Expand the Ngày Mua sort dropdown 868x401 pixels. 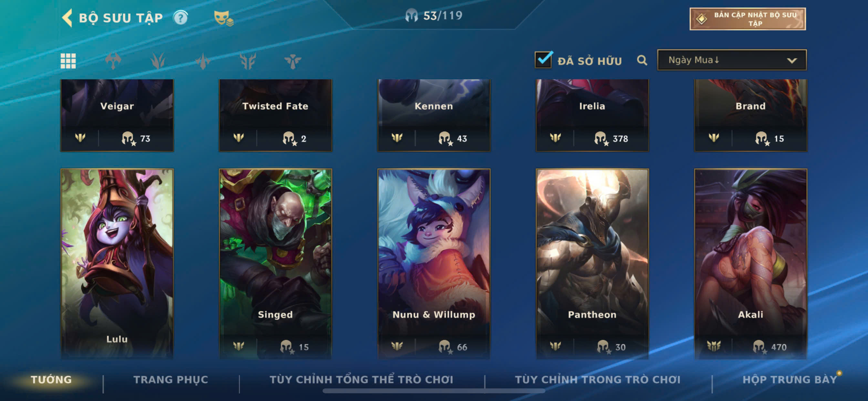pyautogui.click(x=732, y=60)
